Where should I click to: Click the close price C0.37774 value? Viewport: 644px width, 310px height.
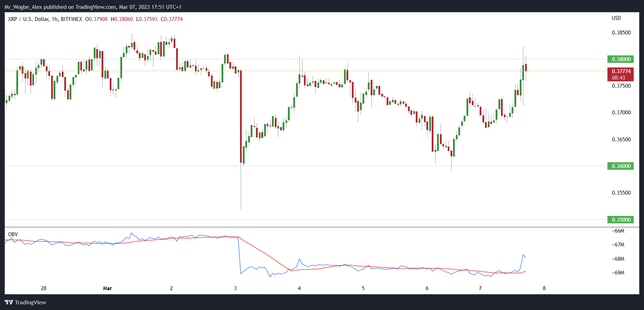pyautogui.click(x=172, y=19)
